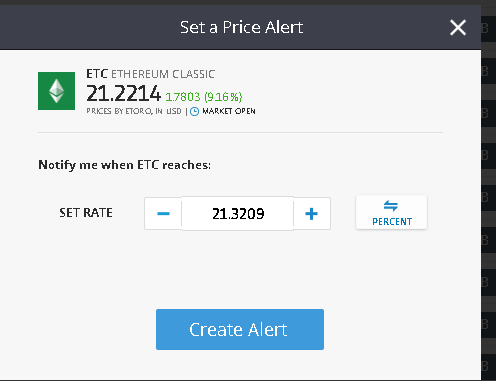Click the rate field showing 21.3209

click(238, 213)
